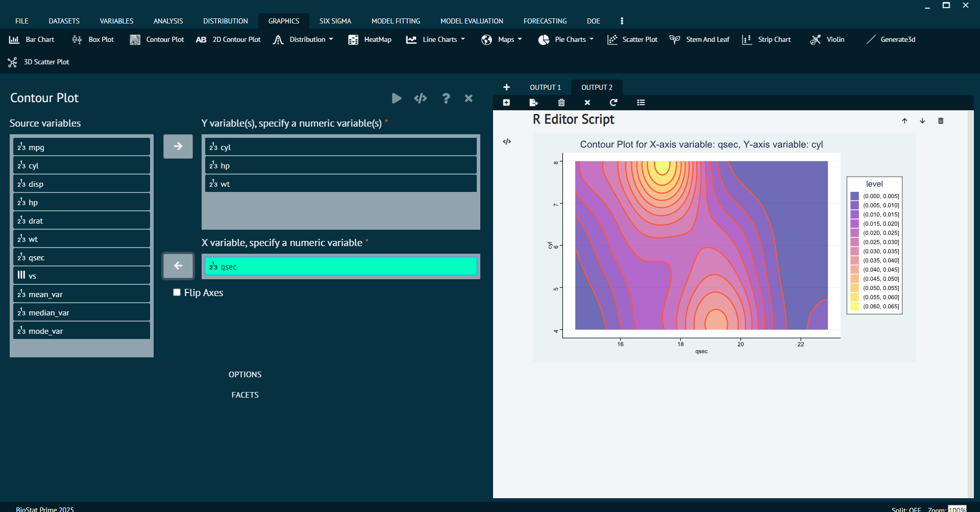The image size is (980, 512).
Task: Open help for the Contour Plot dialog
Action: (x=446, y=98)
